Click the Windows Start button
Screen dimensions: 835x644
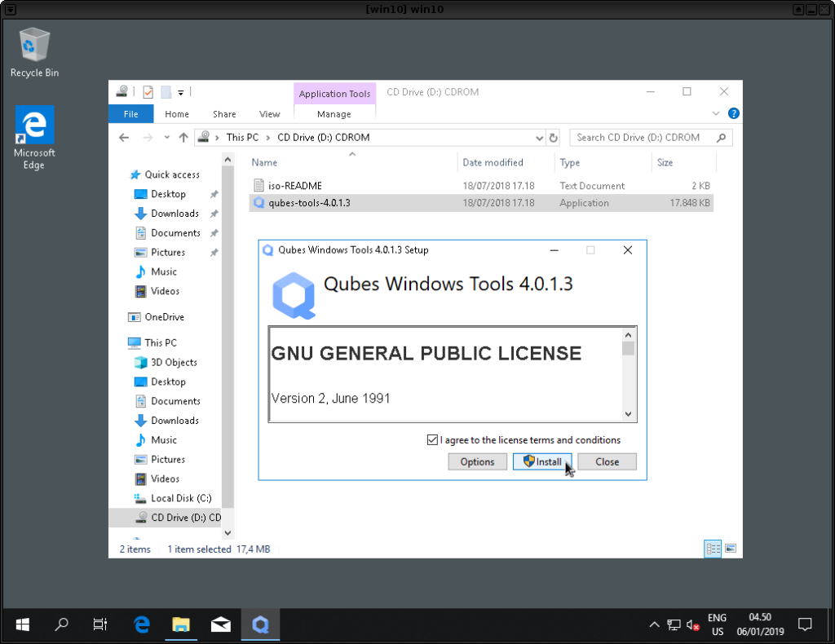coord(22,624)
